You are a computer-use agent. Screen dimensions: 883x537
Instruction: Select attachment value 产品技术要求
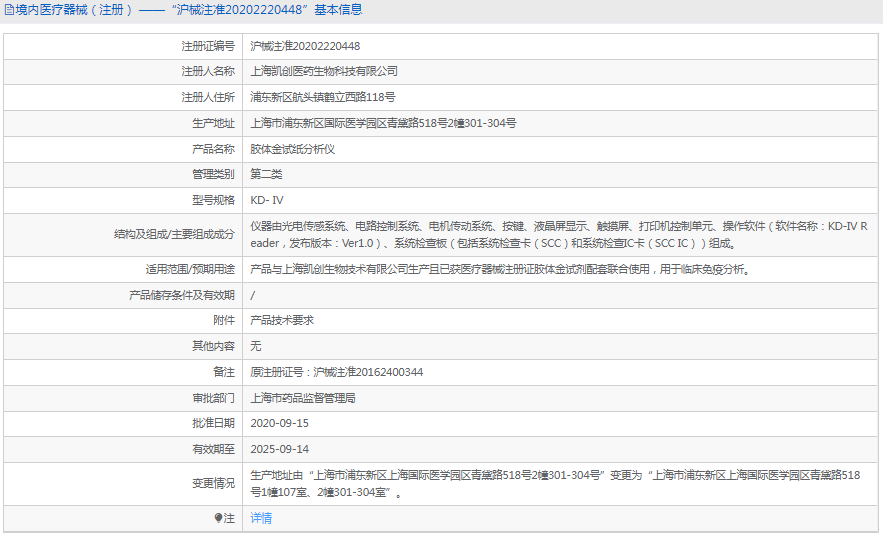point(282,320)
